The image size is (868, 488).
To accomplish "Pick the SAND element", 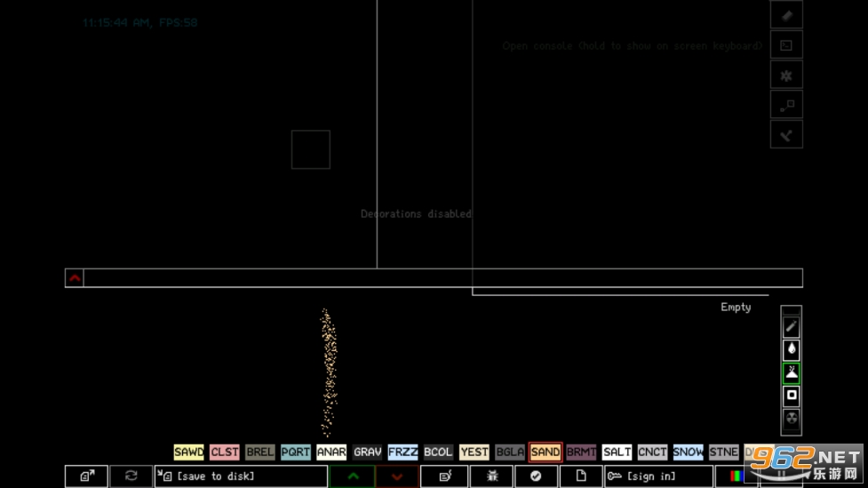I will (545, 452).
